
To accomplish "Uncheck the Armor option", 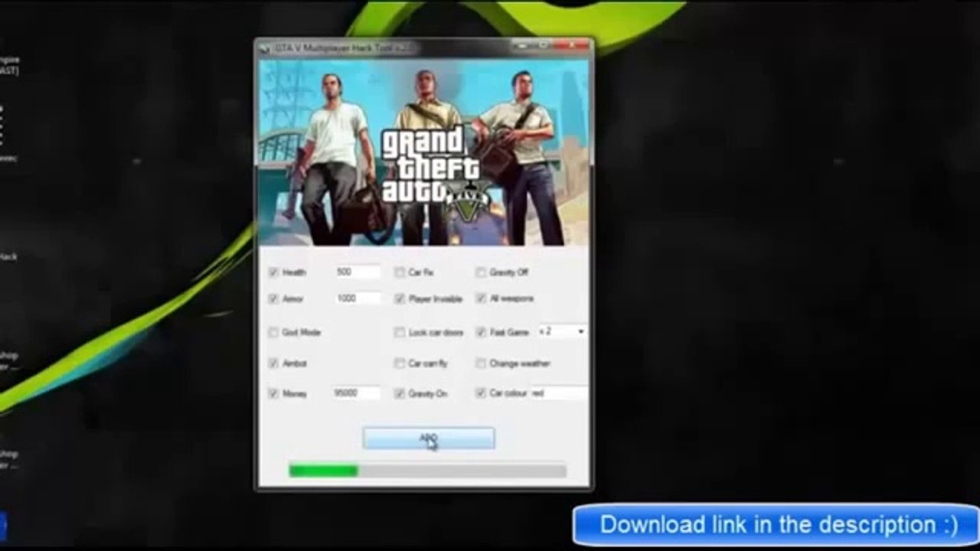I will (x=273, y=298).
